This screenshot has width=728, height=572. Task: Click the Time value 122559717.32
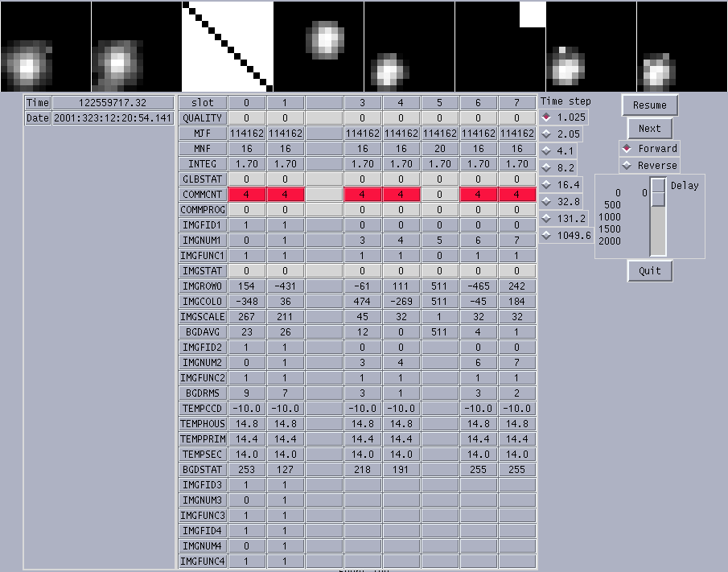(113, 103)
